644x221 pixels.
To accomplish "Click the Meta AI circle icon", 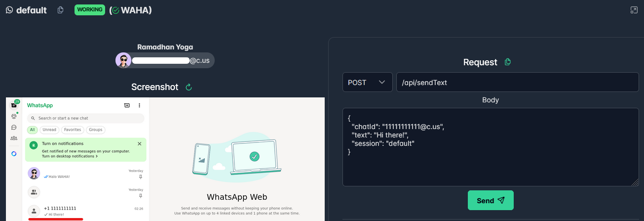I will click(x=14, y=154).
